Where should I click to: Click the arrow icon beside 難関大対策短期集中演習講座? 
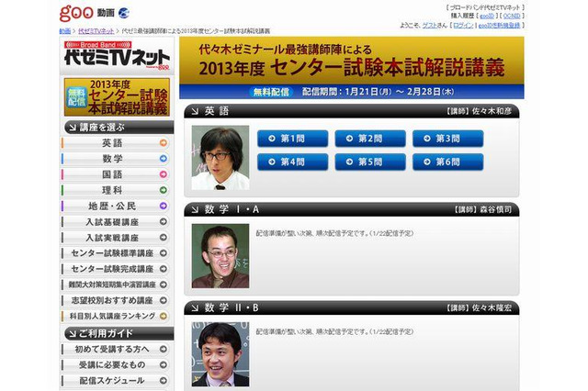(164, 285)
